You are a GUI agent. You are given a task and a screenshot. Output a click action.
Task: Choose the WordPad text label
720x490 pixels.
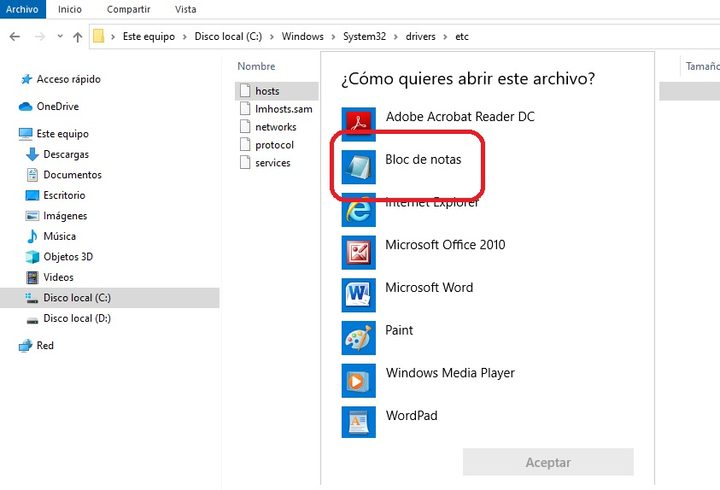pyautogui.click(x=411, y=415)
